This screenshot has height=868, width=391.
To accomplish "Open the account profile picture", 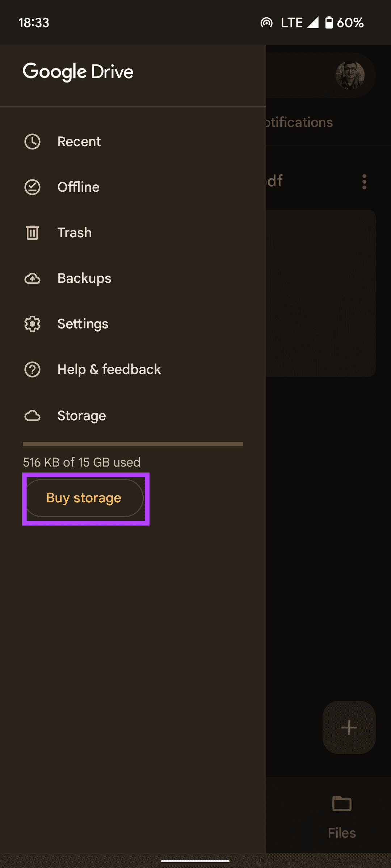I will click(x=350, y=75).
